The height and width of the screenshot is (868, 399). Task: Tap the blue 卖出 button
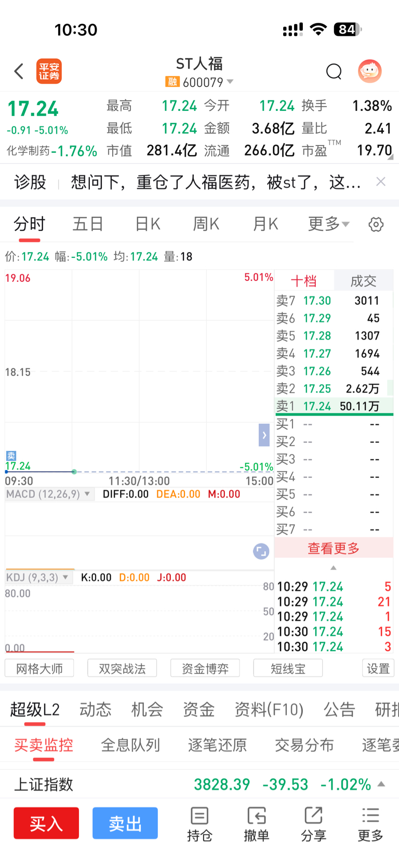[x=125, y=823]
